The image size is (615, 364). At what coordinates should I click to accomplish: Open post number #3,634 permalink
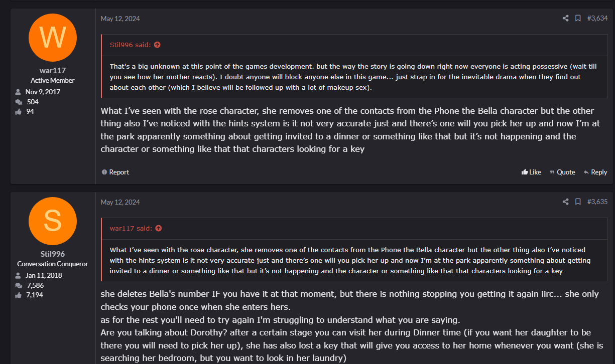[x=597, y=19]
